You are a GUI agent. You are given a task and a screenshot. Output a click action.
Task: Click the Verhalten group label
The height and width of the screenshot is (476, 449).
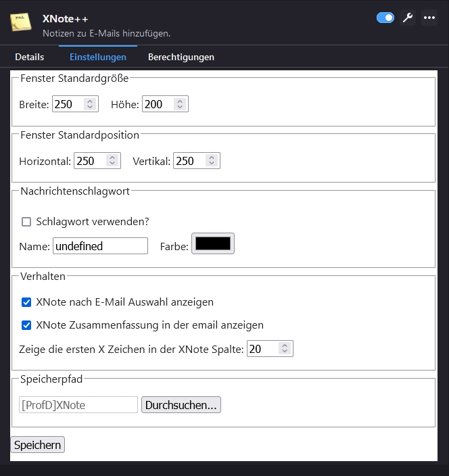click(x=43, y=277)
